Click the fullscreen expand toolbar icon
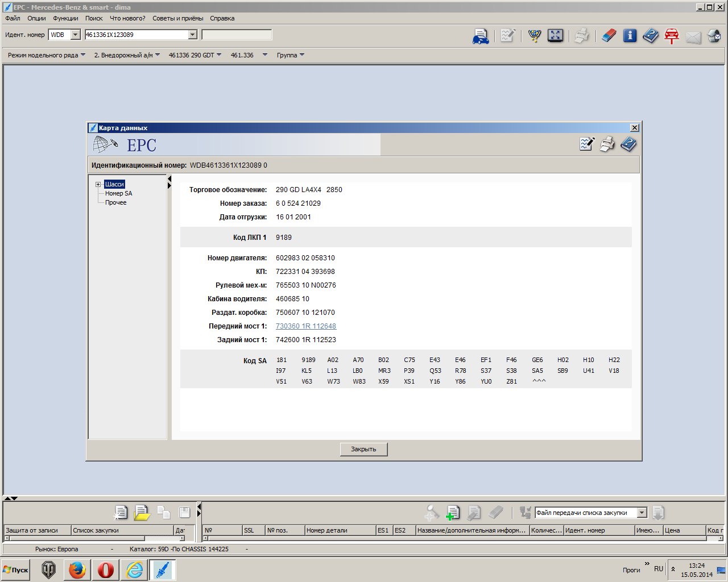The height and width of the screenshot is (582, 728). tap(555, 35)
